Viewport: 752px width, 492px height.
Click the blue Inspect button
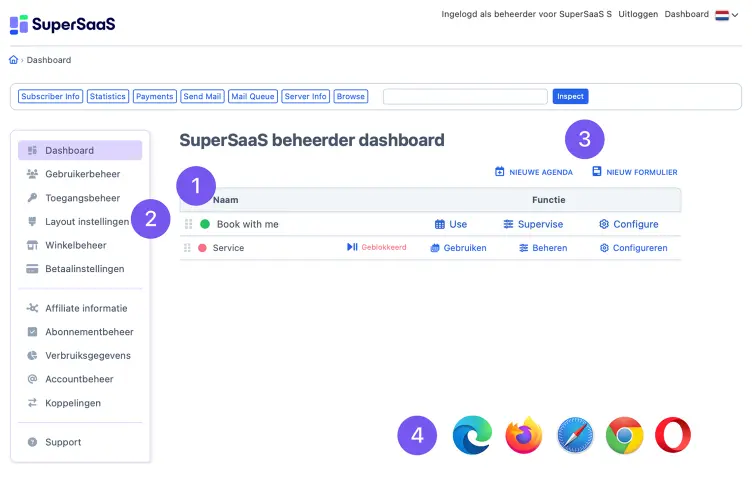[570, 96]
